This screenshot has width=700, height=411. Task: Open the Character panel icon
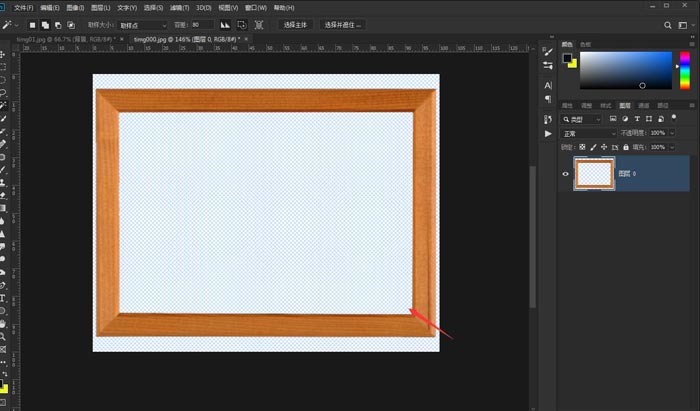[547, 85]
